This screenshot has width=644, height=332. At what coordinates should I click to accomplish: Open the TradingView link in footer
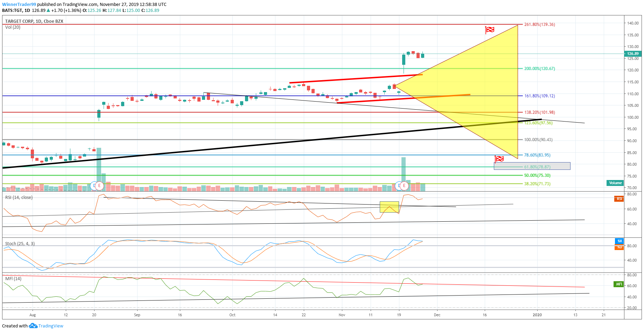[x=51, y=326]
